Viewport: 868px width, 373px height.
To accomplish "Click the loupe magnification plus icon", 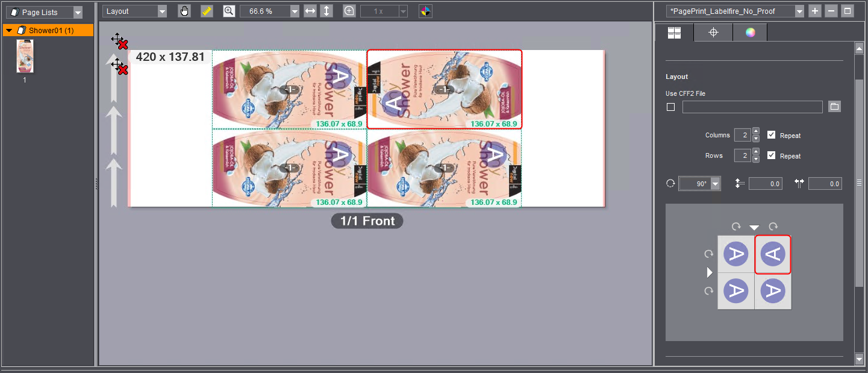I will [x=349, y=11].
